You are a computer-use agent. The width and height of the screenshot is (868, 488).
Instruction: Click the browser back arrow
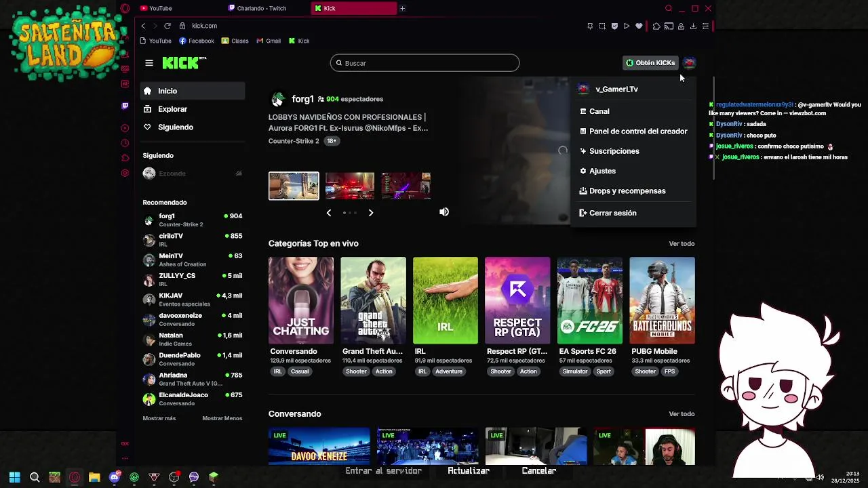point(143,26)
